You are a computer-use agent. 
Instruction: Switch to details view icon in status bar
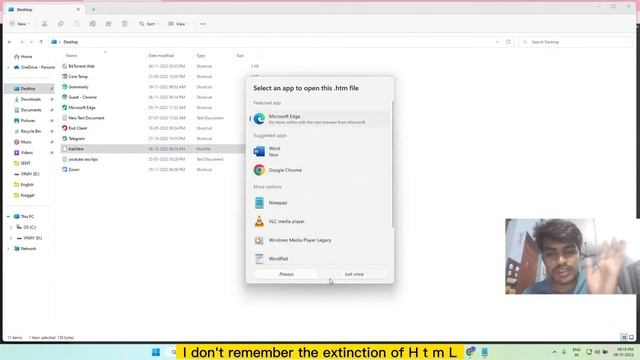click(624, 337)
